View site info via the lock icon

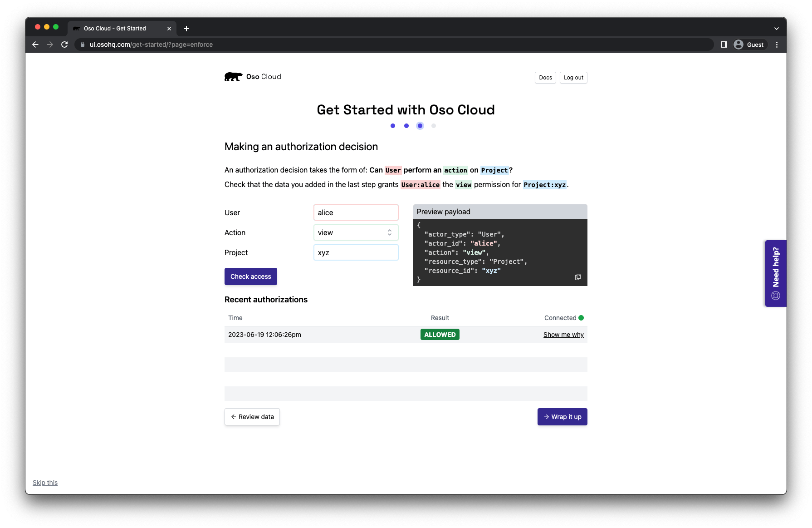coord(83,44)
